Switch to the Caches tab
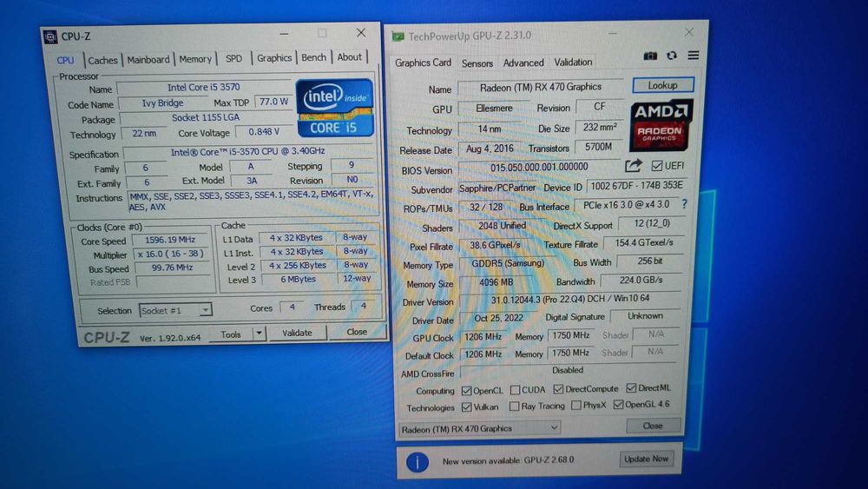 pos(102,60)
